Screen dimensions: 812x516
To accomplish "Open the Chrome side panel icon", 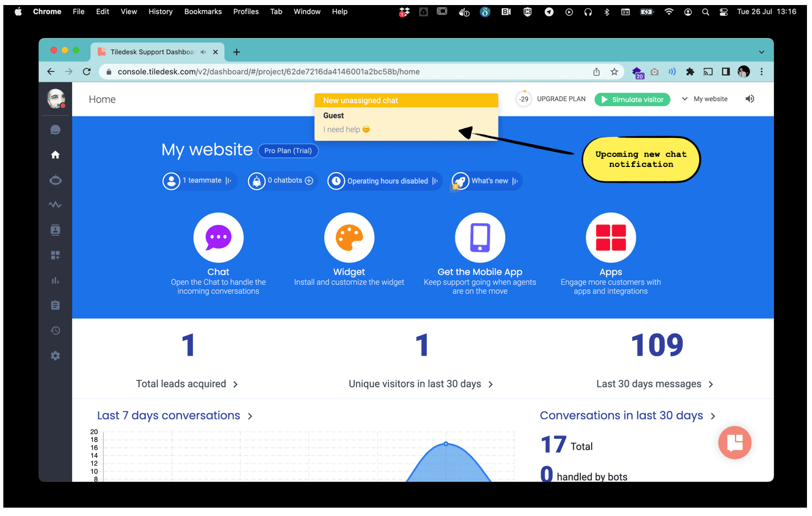I will [x=725, y=71].
